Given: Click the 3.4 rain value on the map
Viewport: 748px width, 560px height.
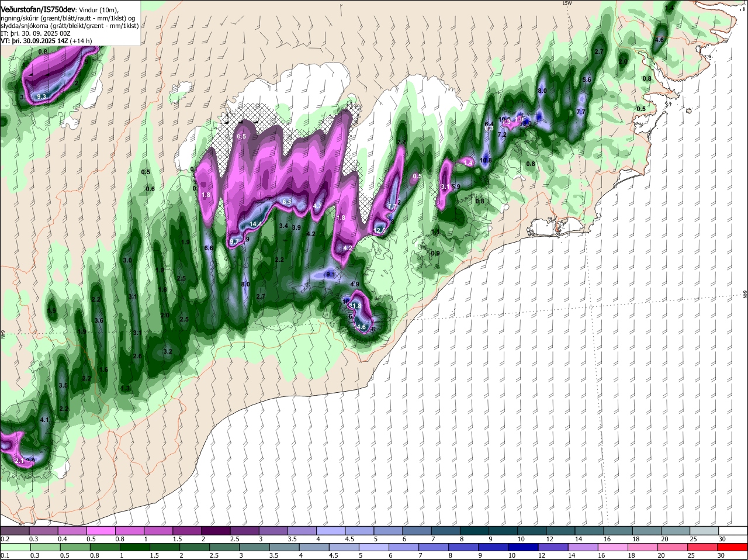Looking at the screenshot, I should point(283,226).
